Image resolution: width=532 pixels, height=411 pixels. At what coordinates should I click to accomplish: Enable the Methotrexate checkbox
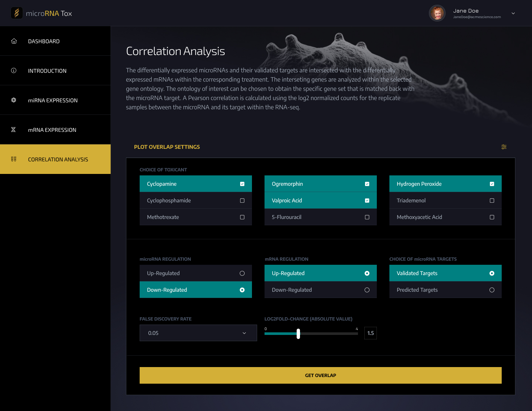click(x=242, y=217)
